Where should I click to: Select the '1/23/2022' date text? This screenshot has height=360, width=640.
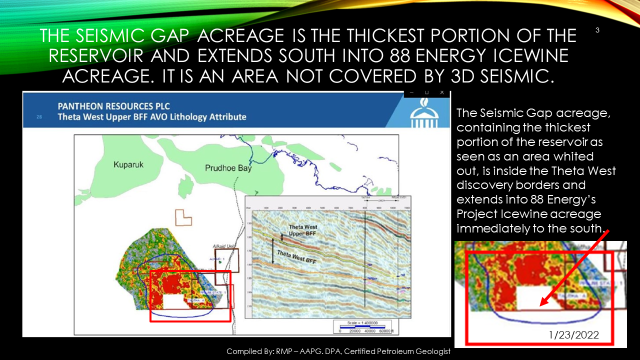click(x=573, y=335)
